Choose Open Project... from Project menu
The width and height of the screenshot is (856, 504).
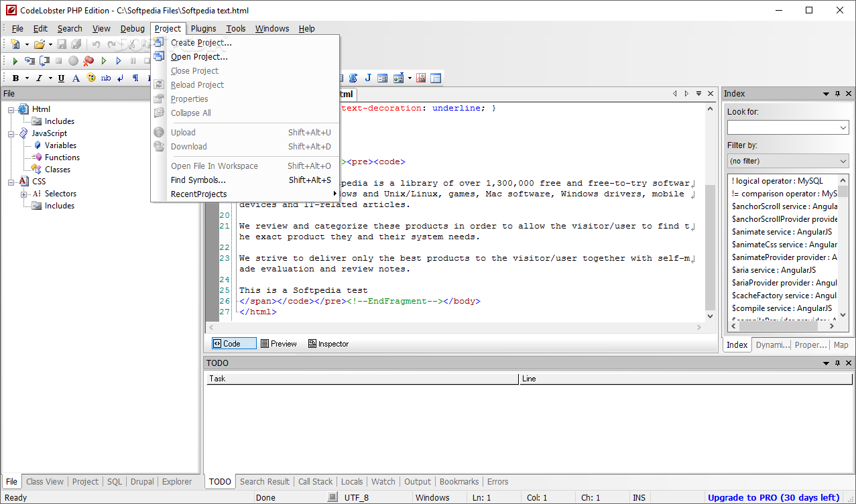pyautogui.click(x=199, y=57)
